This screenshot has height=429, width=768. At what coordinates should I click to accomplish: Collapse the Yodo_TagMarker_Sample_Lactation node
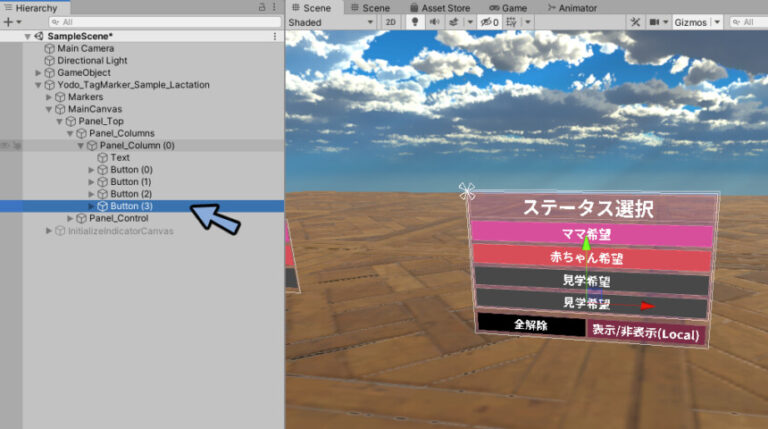[x=38, y=85]
